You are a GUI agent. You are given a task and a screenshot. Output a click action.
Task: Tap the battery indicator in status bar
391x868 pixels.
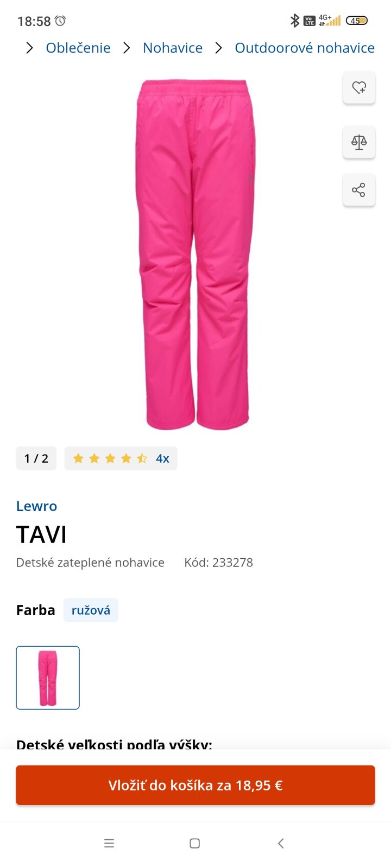(x=357, y=21)
